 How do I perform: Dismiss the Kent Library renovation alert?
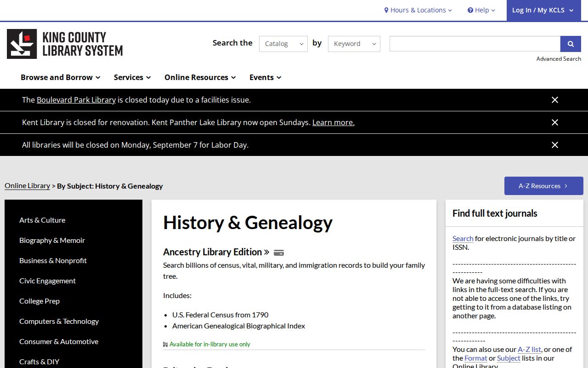pos(555,122)
